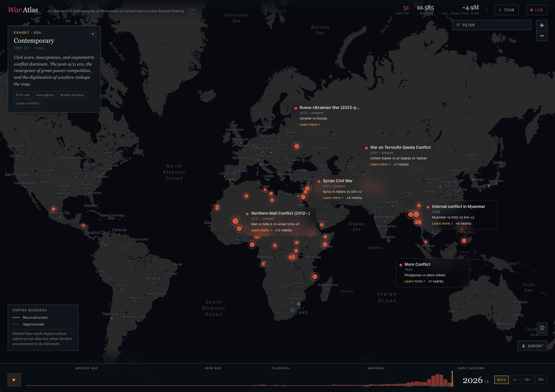Image resolution: width=555 pixels, height=392 pixels.
Task: Open Learn more for Moro Conflict
Action: (x=415, y=281)
